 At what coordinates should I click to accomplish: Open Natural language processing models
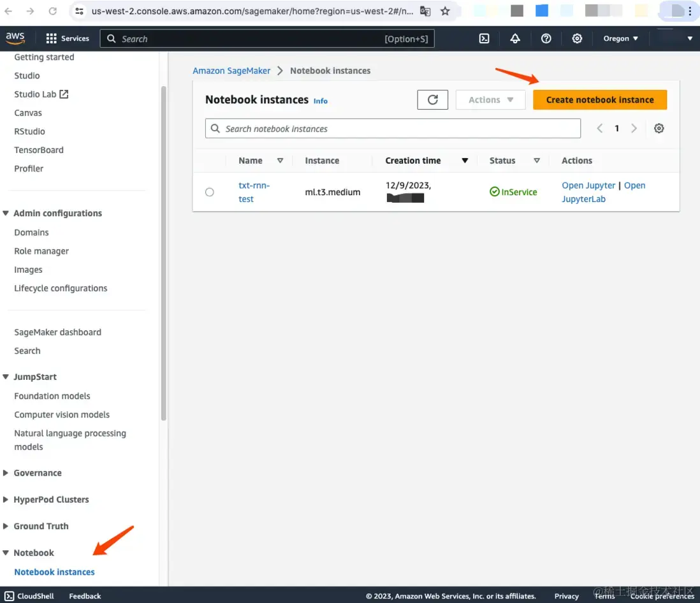[x=70, y=440]
